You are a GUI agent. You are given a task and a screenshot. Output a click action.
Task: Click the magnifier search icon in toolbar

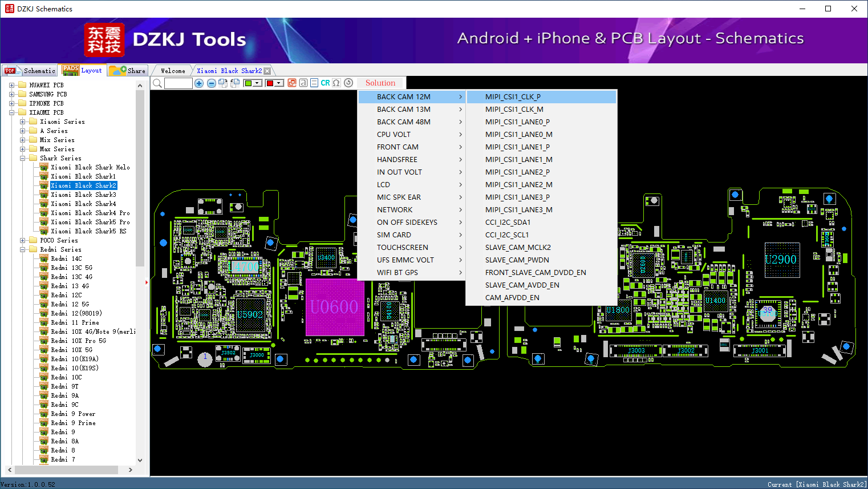click(x=157, y=83)
